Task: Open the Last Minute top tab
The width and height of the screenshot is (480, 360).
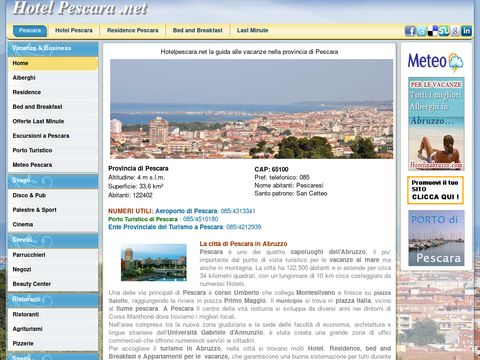Action: (x=252, y=30)
